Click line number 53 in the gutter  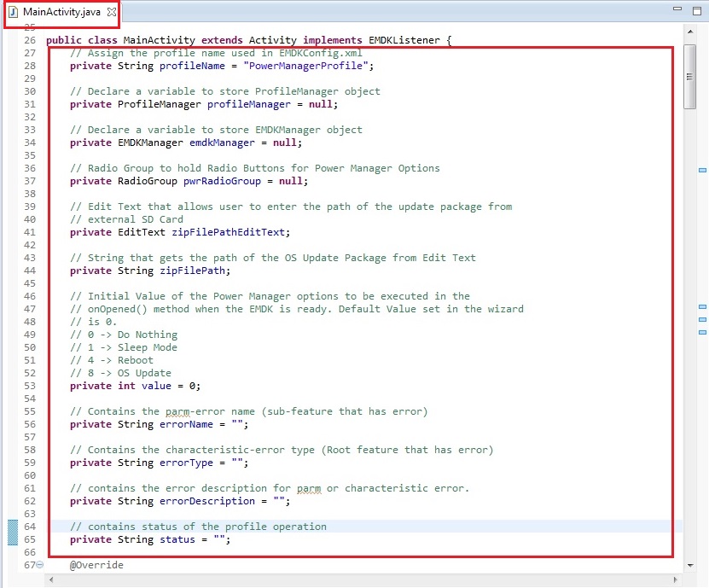click(x=30, y=386)
